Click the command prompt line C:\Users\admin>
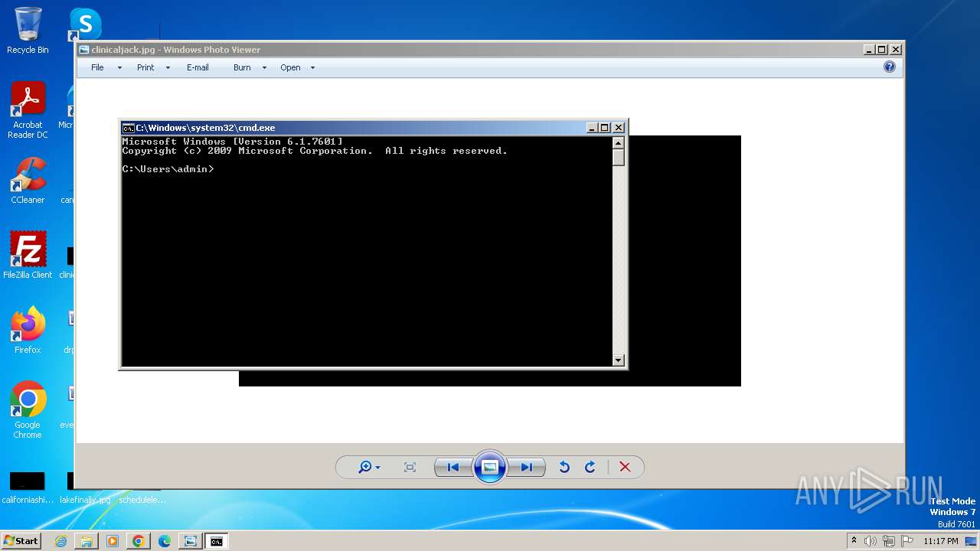 tap(168, 169)
